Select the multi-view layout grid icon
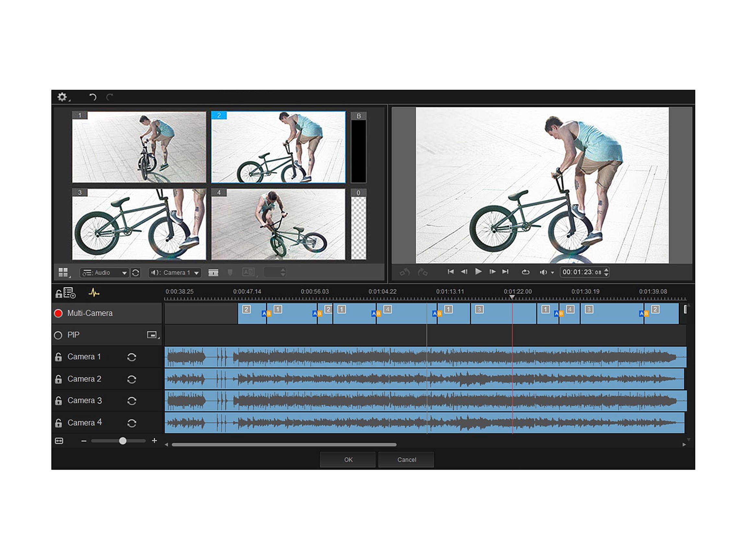The width and height of the screenshot is (747, 560). coord(64,272)
